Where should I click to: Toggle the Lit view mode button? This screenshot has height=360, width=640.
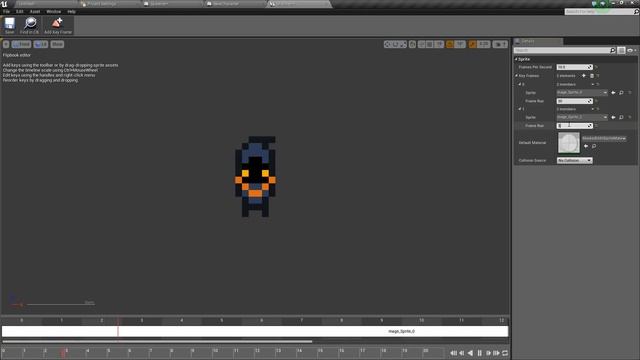pyautogui.click(x=41, y=44)
